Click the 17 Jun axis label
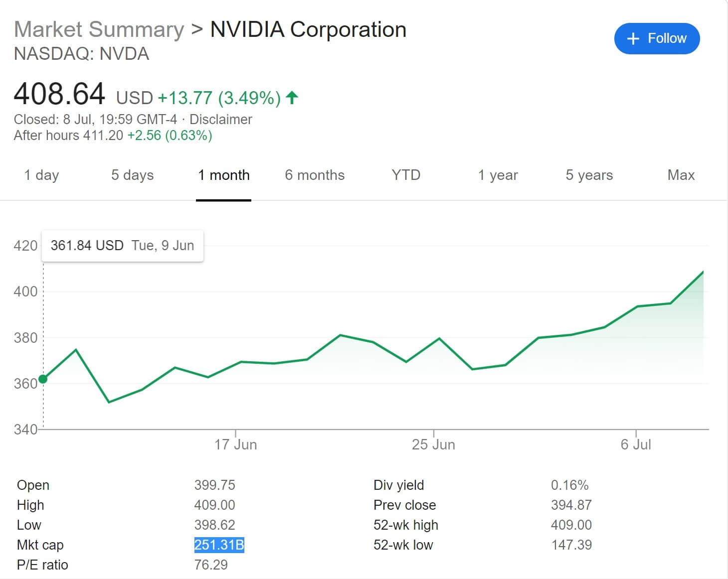The width and height of the screenshot is (728, 579). tap(235, 444)
